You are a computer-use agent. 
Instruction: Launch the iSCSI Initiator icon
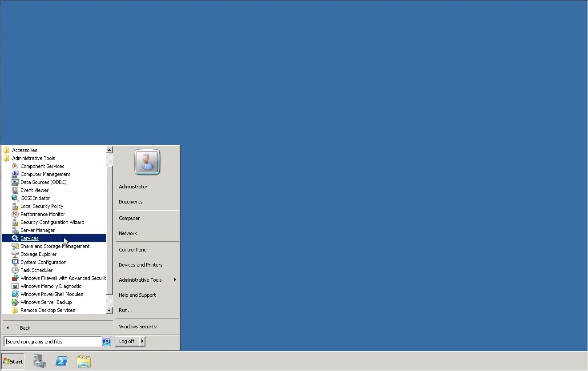(15, 198)
